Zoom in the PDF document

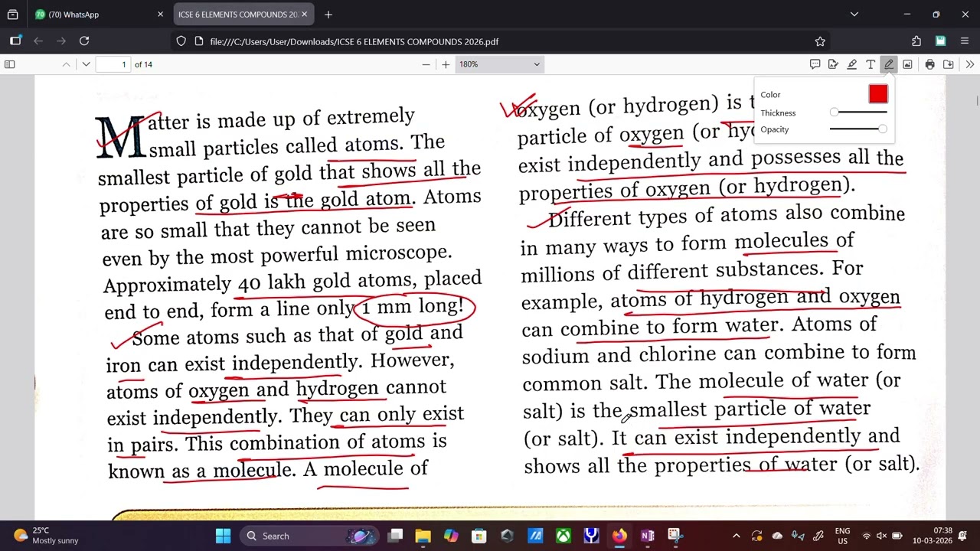click(x=446, y=64)
